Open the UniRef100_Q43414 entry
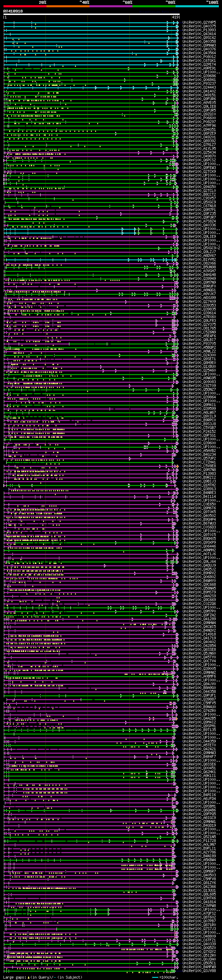This screenshot has width=222, height=980. click(199, 34)
